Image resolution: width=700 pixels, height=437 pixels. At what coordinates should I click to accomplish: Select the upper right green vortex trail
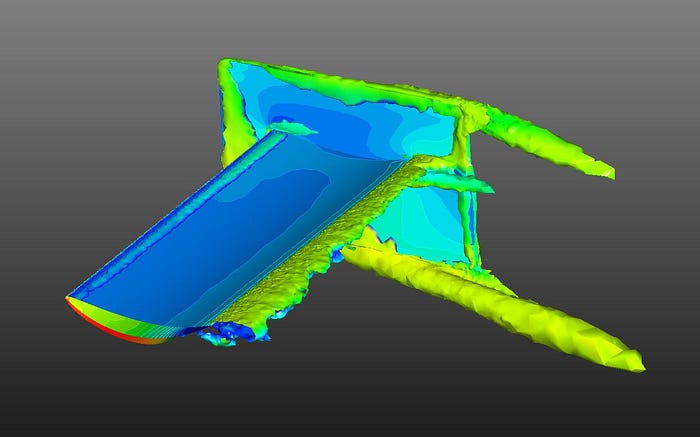[x=547, y=141]
